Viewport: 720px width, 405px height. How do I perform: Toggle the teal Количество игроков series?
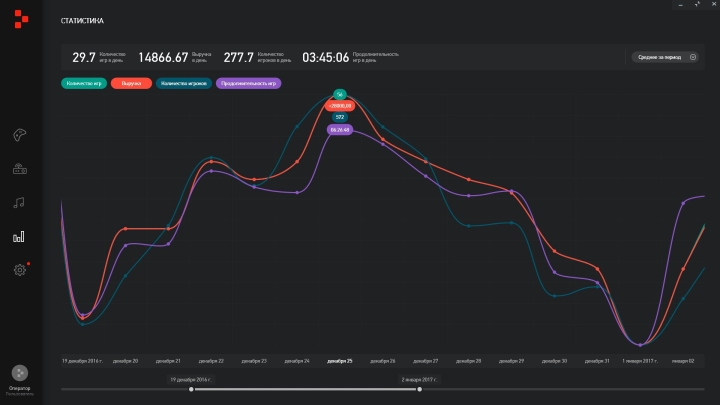(x=182, y=84)
